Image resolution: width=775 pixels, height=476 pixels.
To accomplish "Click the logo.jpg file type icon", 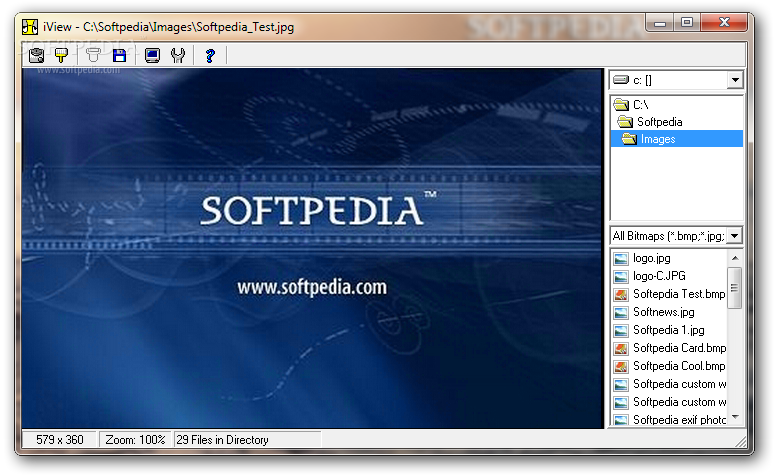I will pyautogui.click(x=621, y=259).
